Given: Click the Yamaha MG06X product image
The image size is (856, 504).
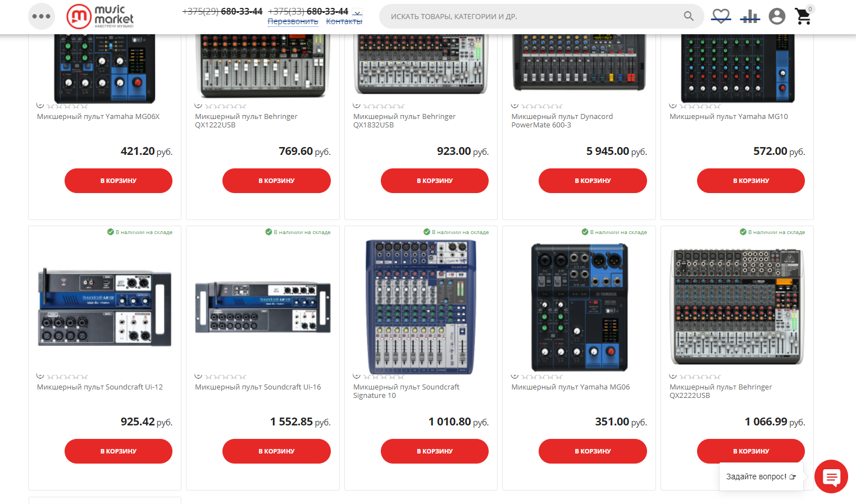Looking at the screenshot, I should (104, 68).
